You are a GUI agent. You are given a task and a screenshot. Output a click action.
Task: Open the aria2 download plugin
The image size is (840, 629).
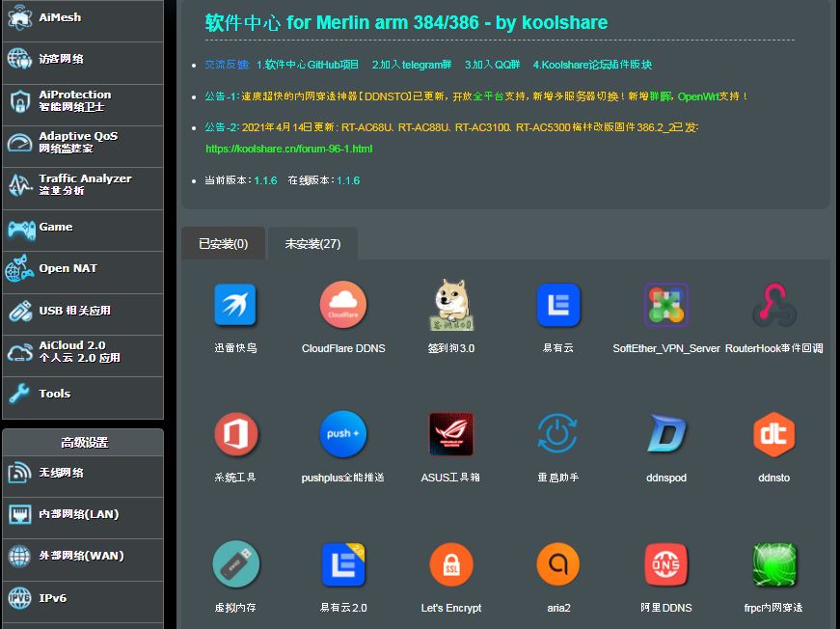pos(558,565)
